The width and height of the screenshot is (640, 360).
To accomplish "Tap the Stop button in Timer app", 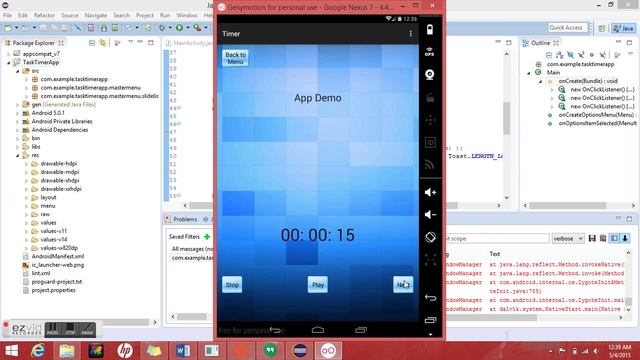I will [x=232, y=284].
